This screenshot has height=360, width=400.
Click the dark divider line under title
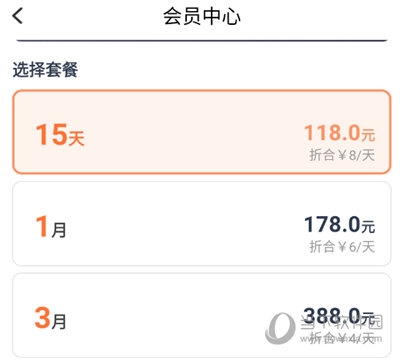click(x=202, y=41)
